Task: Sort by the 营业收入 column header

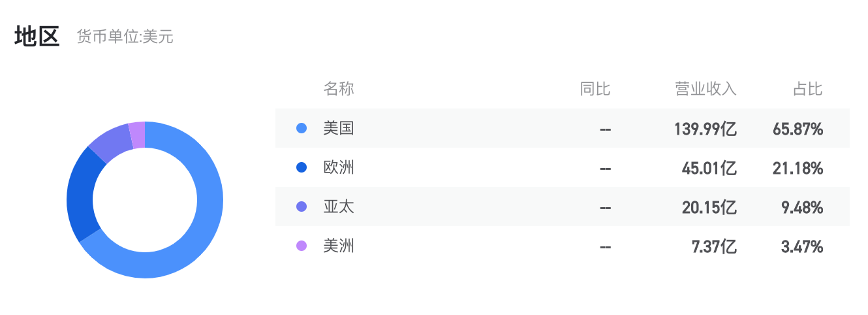Action: click(x=705, y=89)
